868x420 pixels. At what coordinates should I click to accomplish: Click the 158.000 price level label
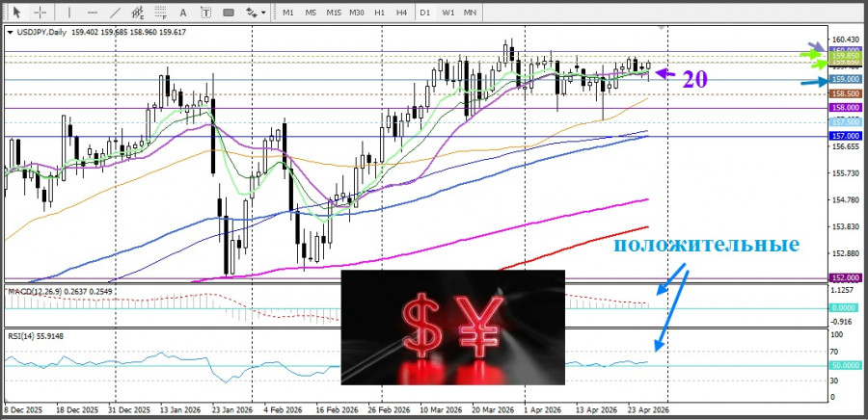pyautogui.click(x=845, y=108)
